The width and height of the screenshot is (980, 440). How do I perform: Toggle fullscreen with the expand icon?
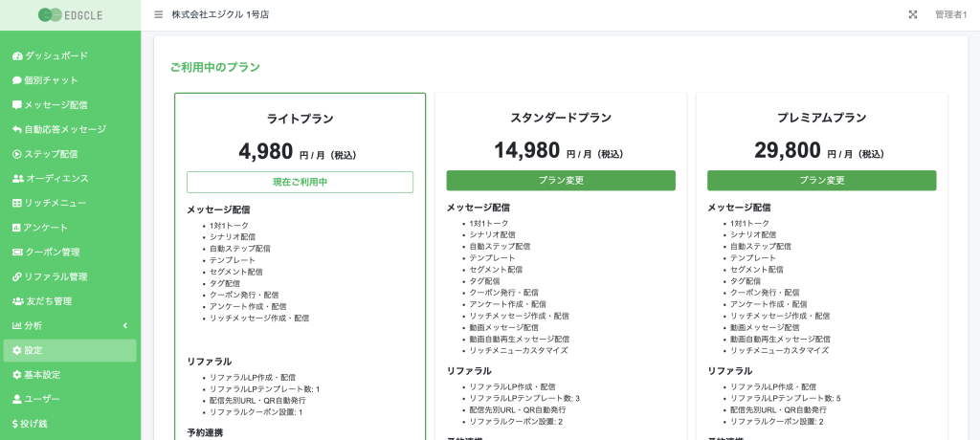[912, 14]
